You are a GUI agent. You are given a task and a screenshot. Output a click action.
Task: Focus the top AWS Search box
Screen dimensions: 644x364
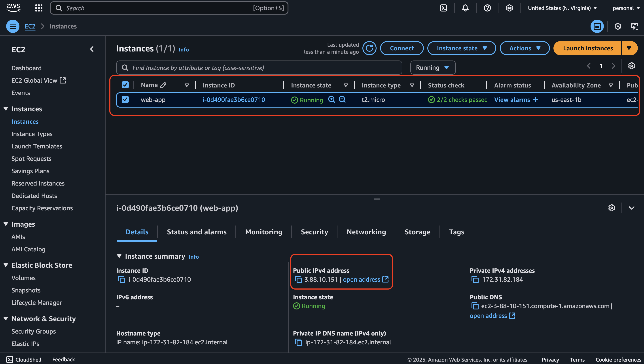pos(169,8)
